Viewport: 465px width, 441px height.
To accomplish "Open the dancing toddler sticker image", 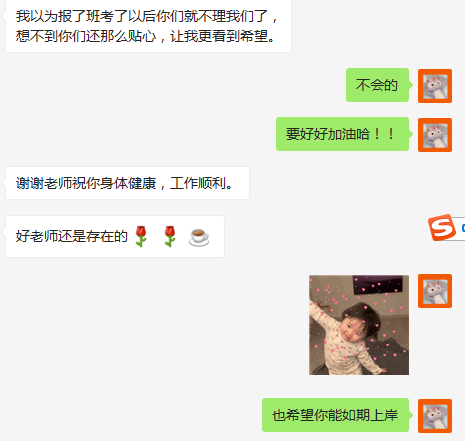I will (359, 325).
